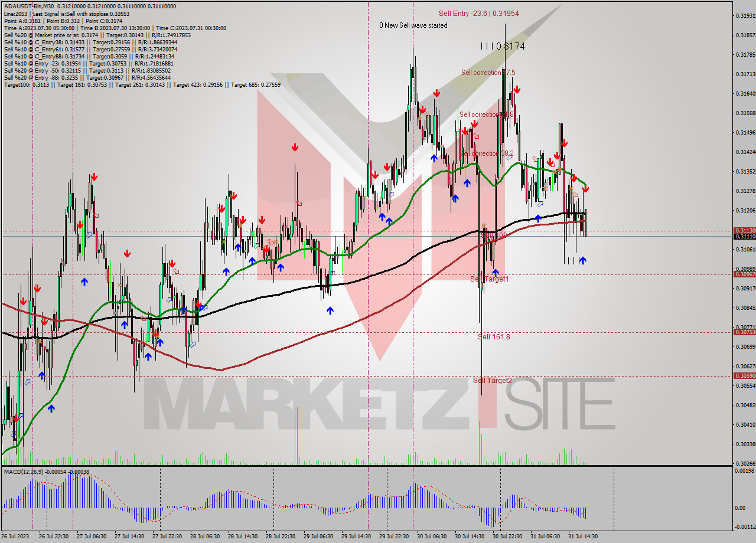Click the 'Sell 161.8' label
Viewport: 756px width, 543px height.
point(494,337)
